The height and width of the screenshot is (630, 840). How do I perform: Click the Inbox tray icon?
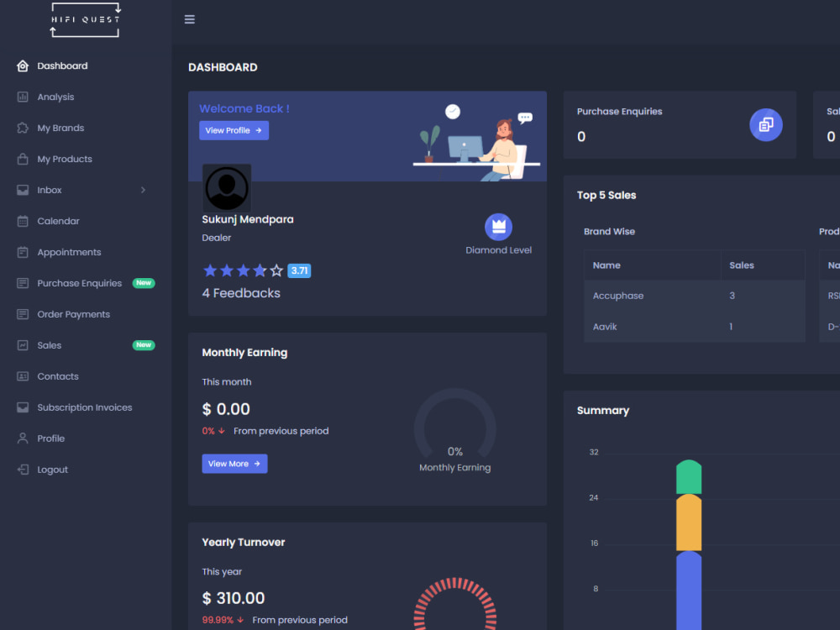point(23,190)
